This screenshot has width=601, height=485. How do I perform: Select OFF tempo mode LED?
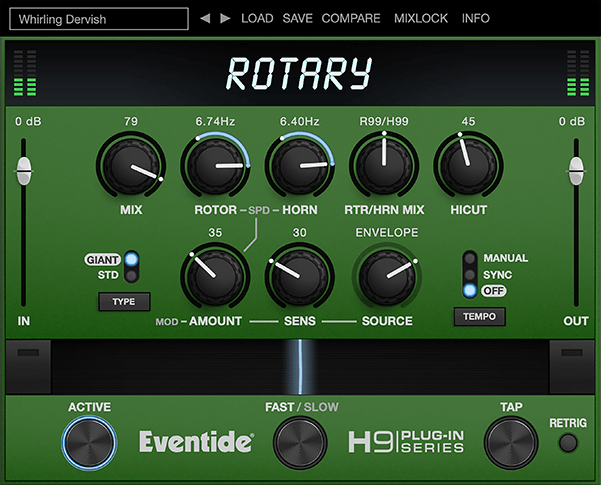point(470,291)
